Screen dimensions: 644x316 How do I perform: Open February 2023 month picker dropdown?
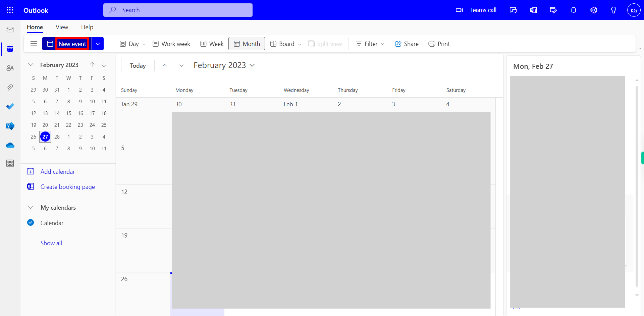click(224, 65)
